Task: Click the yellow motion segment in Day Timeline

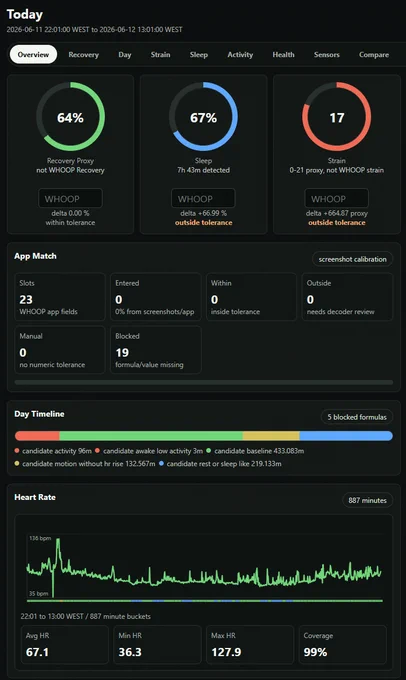Action: (x=271, y=436)
